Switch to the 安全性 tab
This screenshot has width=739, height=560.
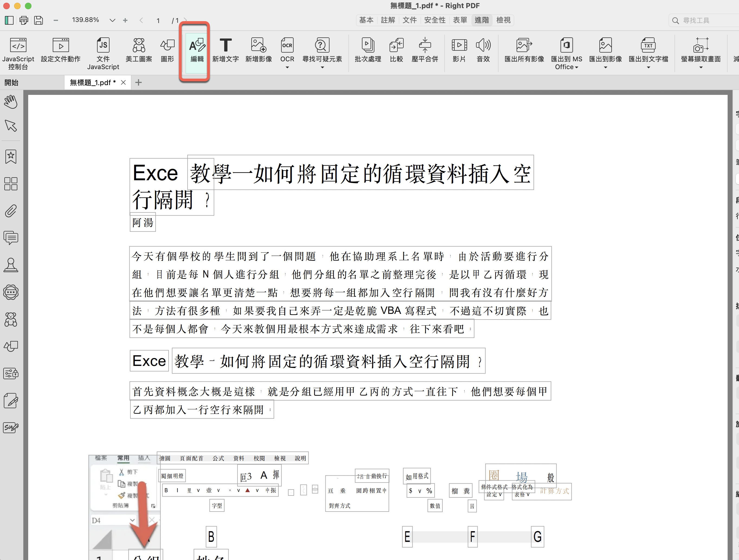(435, 20)
